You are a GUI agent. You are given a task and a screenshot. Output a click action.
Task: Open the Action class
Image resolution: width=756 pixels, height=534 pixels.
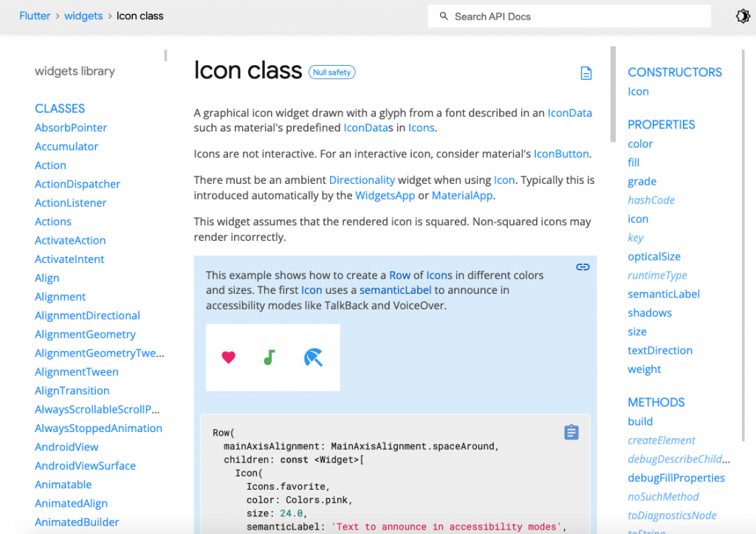tap(50, 165)
